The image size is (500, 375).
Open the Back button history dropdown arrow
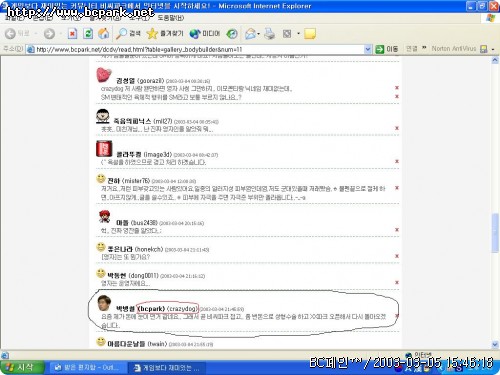click(36, 34)
